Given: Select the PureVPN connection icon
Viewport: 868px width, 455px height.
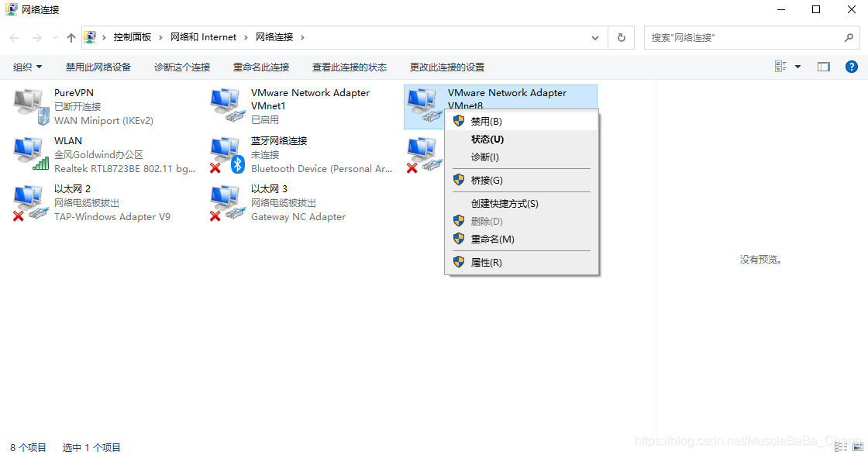Looking at the screenshot, I should (x=31, y=106).
